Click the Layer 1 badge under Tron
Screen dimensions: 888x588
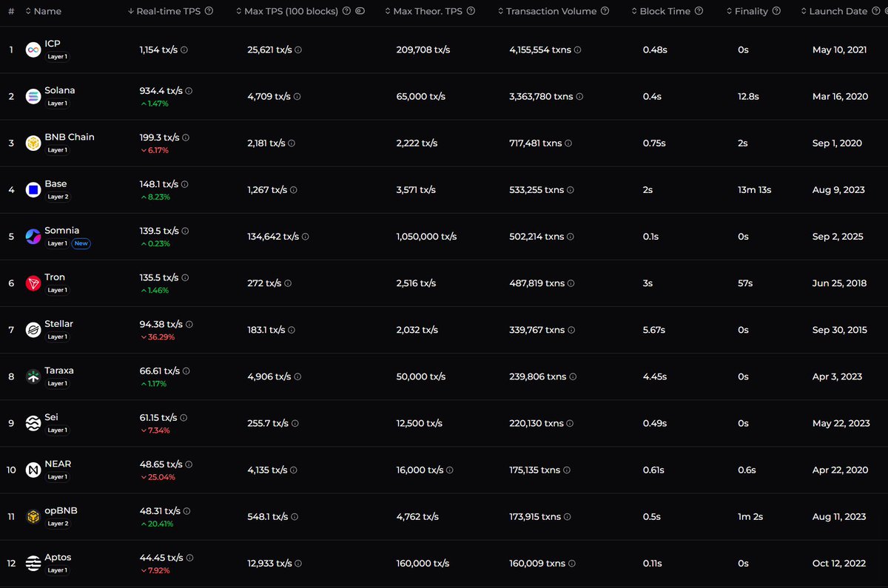tap(57, 290)
